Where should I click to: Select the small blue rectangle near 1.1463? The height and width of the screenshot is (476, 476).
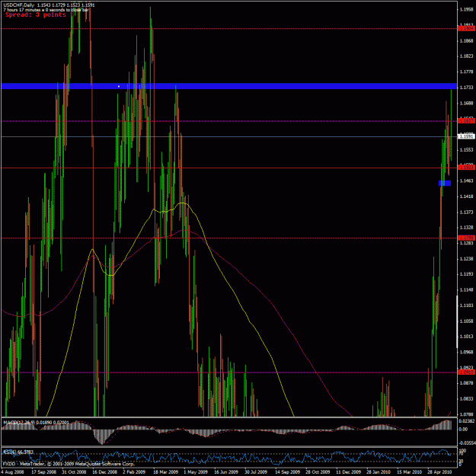(445, 183)
